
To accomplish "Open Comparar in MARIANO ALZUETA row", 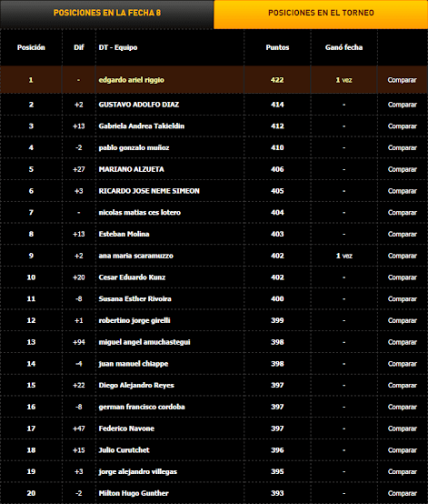I will click(x=402, y=169).
